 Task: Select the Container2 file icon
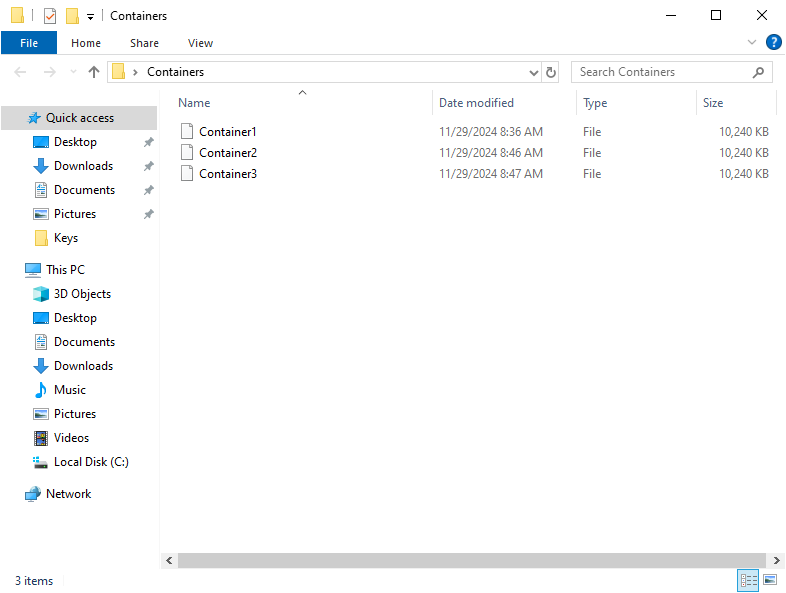tap(187, 152)
